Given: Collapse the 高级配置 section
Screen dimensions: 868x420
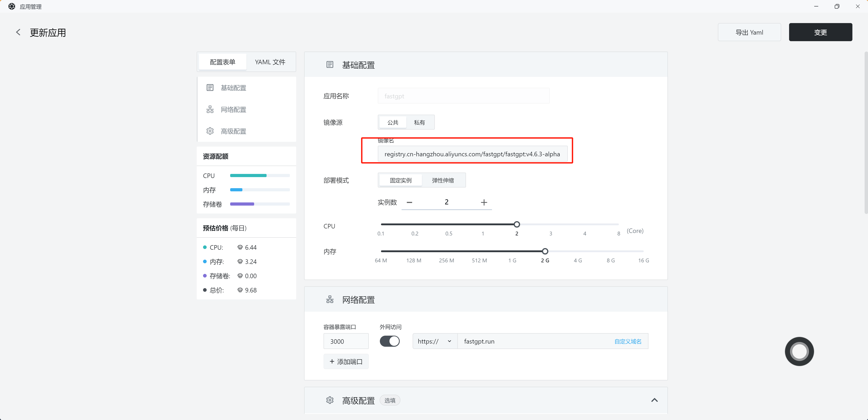Looking at the screenshot, I should click(x=655, y=400).
